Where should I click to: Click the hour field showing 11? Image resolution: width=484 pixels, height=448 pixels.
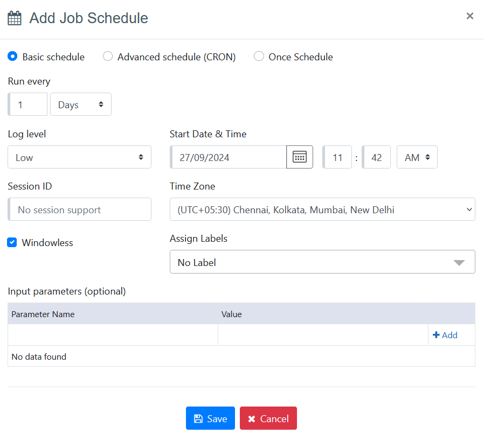pyautogui.click(x=338, y=157)
